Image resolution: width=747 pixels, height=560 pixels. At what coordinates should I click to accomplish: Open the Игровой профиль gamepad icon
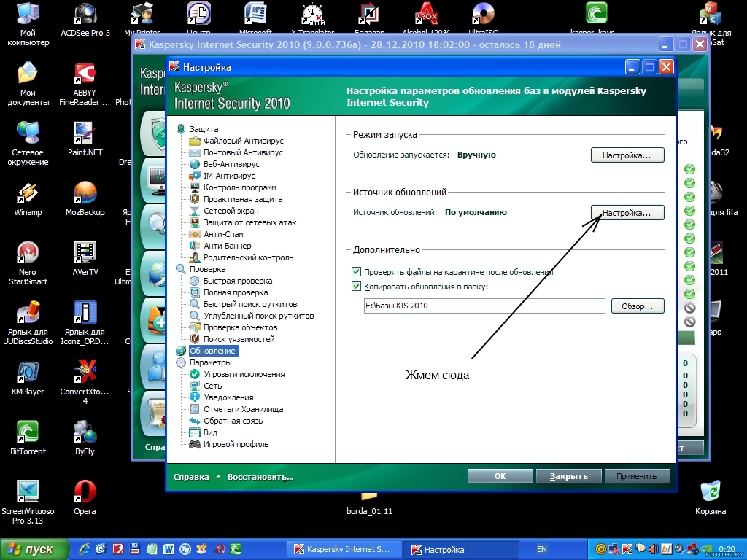click(194, 444)
